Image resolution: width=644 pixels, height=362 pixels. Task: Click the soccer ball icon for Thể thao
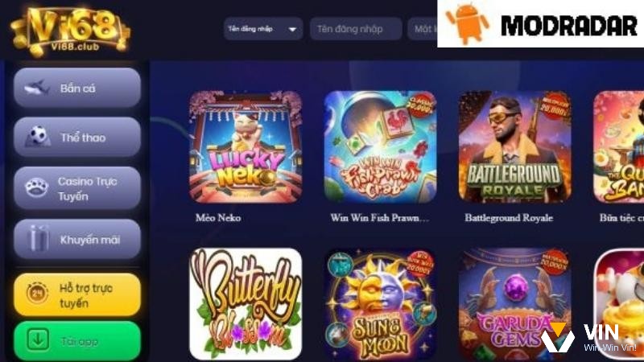point(37,137)
